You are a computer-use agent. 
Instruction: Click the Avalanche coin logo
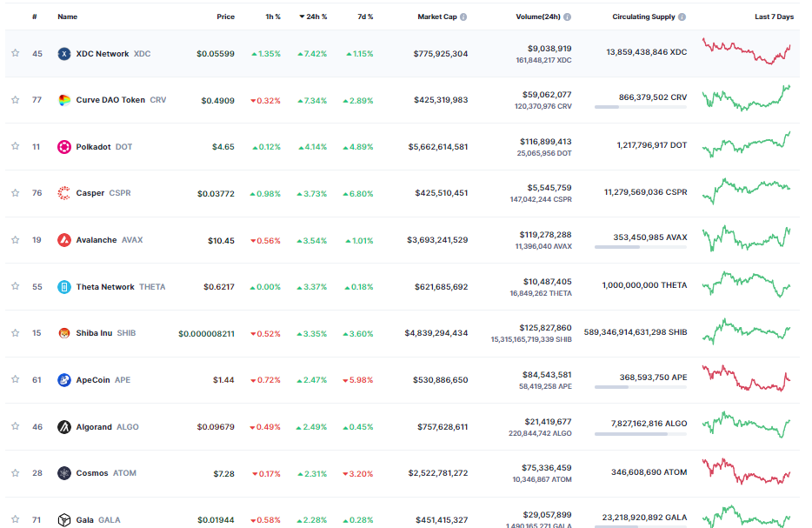click(x=64, y=240)
